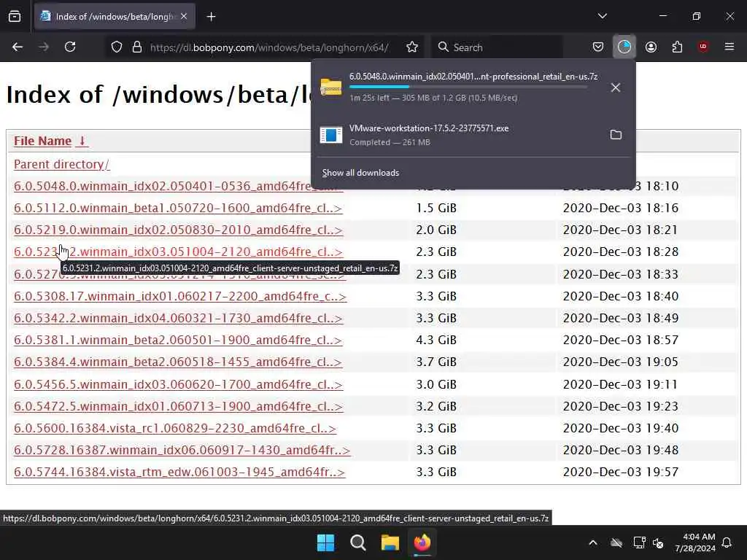Focus the Search box in toolbar
This screenshot has width=747, height=560.
(x=497, y=47)
